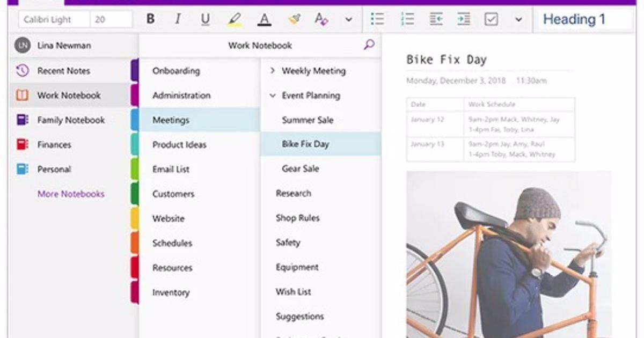The height and width of the screenshot is (338, 644).
Task: Select the format painter icon
Action: [294, 19]
